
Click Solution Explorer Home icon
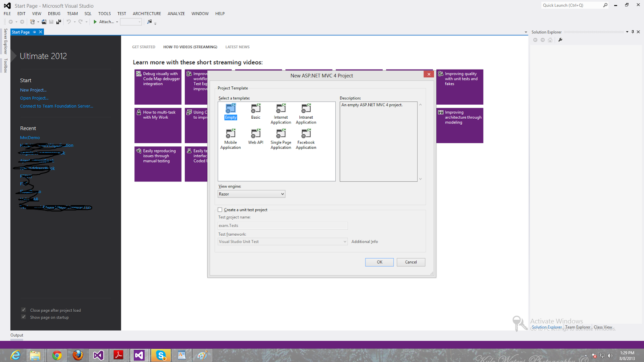click(x=550, y=40)
